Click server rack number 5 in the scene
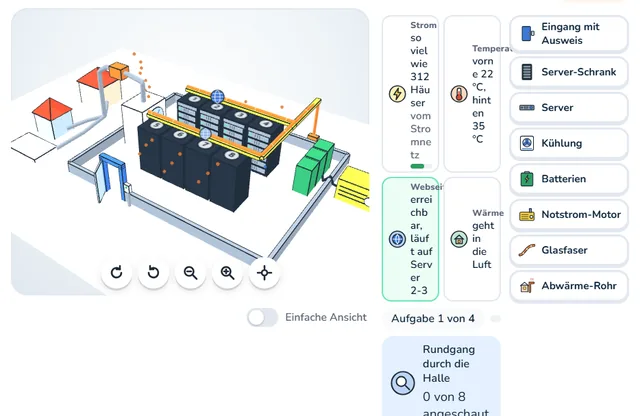640x416 pixels. coord(153,147)
